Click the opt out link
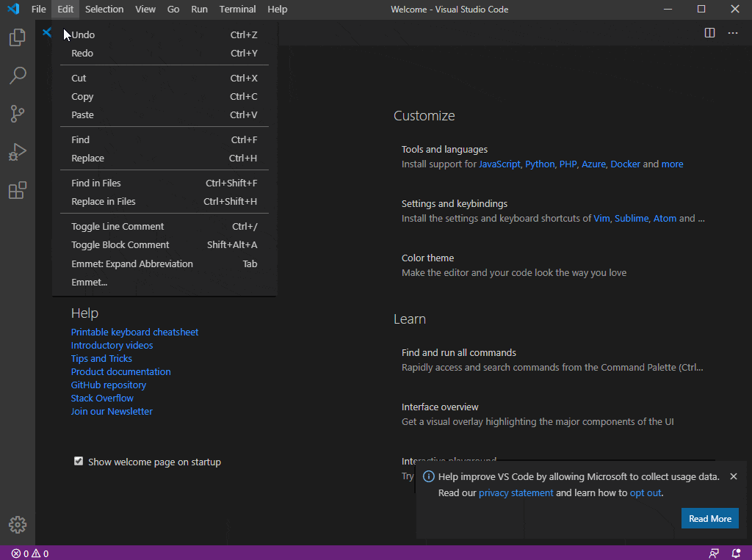The height and width of the screenshot is (560, 752). pos(645,493)
